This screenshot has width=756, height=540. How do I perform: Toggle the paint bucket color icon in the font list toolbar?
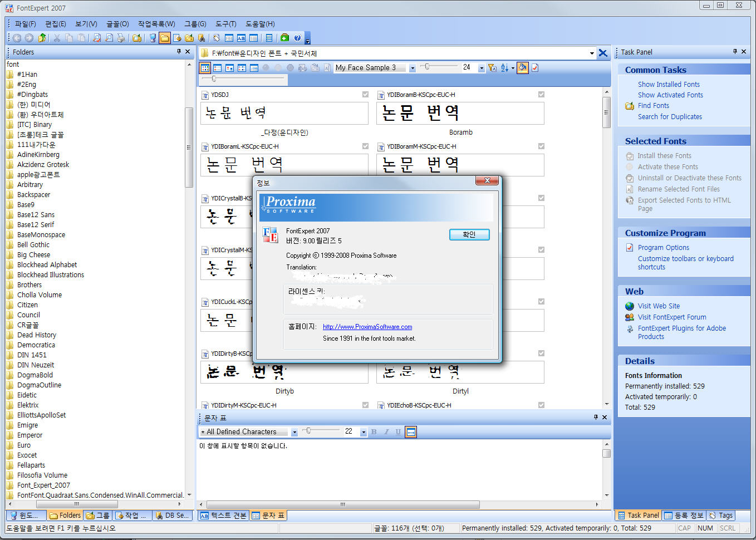pos(523,68)
